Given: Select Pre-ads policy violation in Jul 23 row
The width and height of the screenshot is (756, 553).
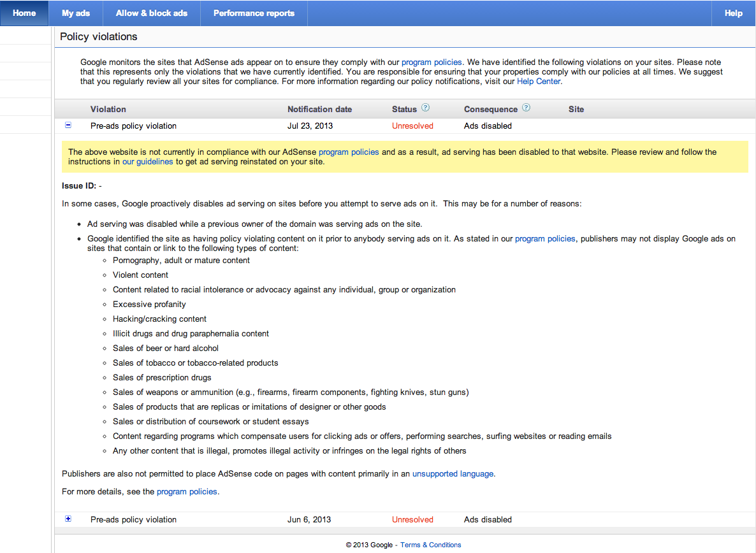Looking at the screenshot, I should (133, 126).
